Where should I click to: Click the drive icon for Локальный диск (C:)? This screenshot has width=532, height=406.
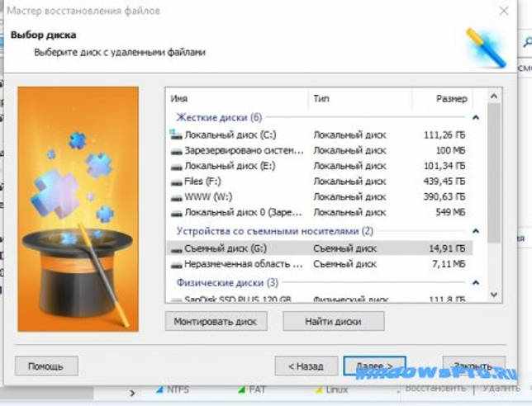(176, 135)
